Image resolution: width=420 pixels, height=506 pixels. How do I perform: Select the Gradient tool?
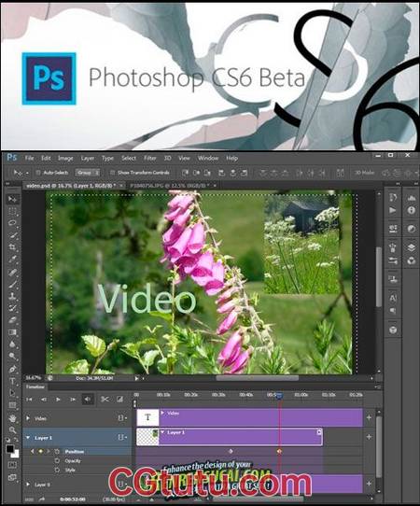[12, 332]
